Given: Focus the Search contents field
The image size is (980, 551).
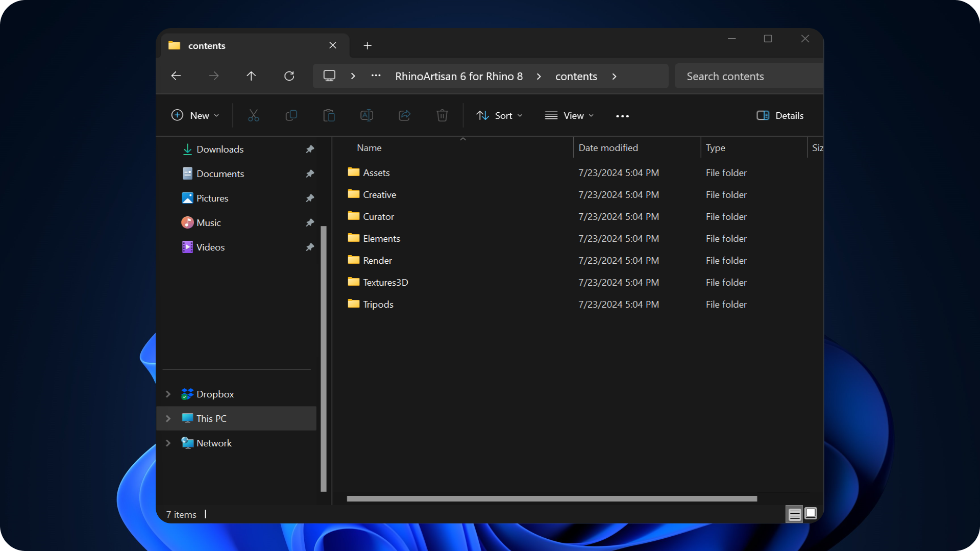Looking at the screenshot, I should 749,76.
